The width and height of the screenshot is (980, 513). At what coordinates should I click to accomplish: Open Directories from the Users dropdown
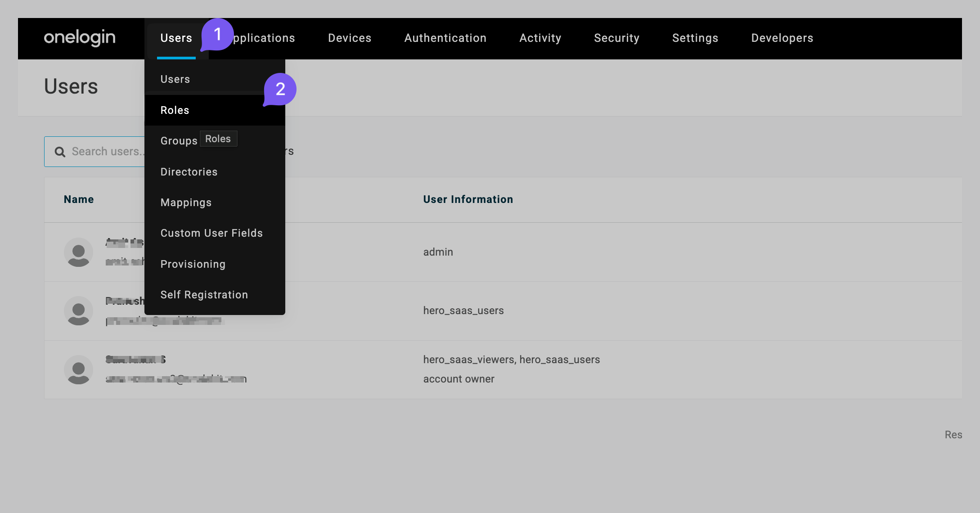click(189, 171)
